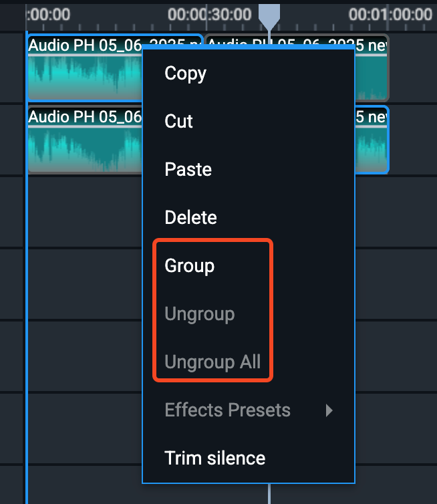The image size is (437, 504).
Task: Click Group to group selected clips
Action: 189,266
